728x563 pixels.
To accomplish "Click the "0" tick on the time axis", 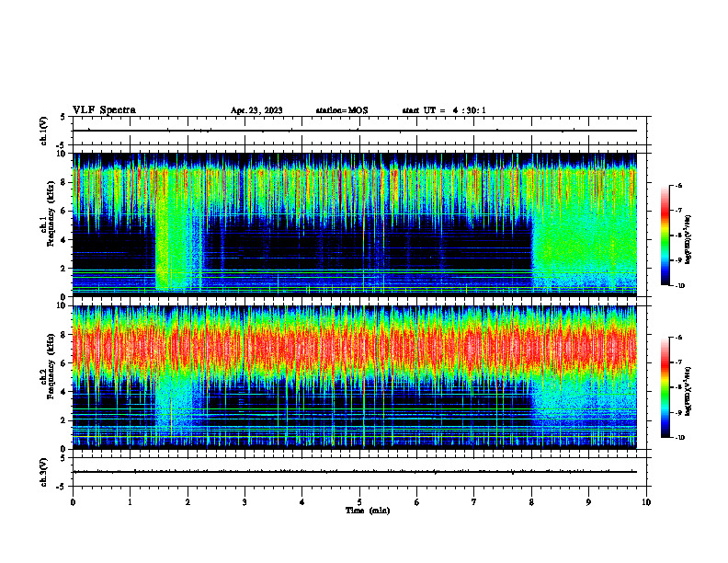I will tap(73, 502).
